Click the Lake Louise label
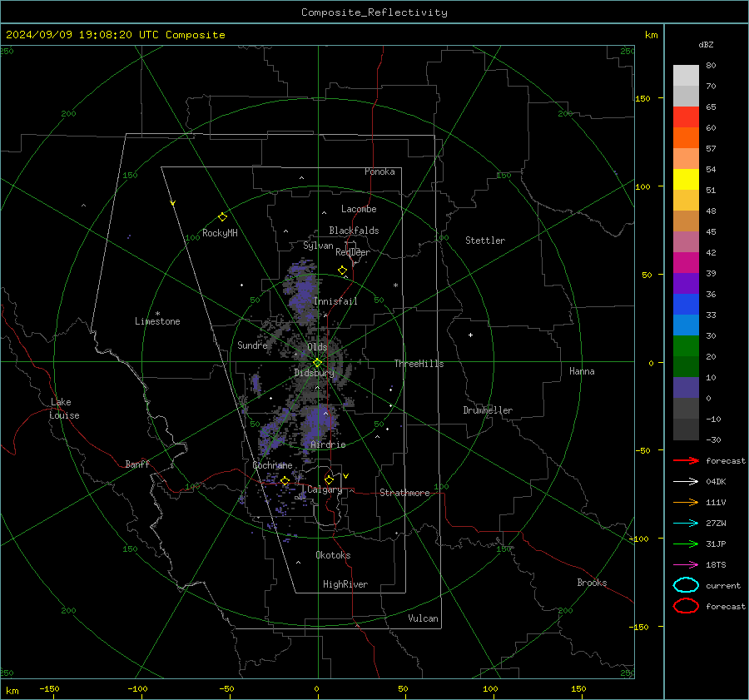The image size is (749, 700). [x=64, y=409]
